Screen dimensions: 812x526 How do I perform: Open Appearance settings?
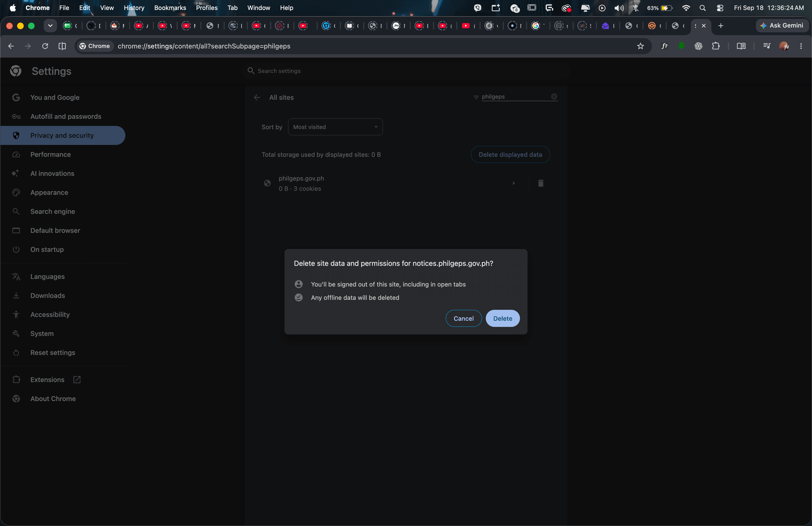pyautogui.click(x=49, y=192)
